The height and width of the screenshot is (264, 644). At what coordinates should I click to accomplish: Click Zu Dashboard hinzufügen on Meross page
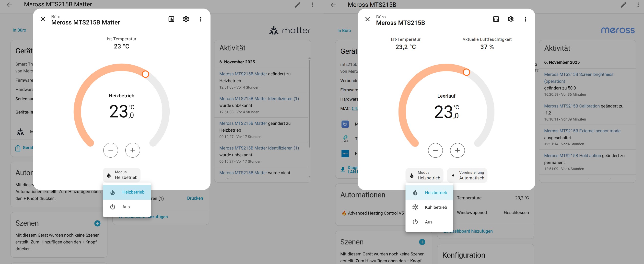click(x=468, y=231)
